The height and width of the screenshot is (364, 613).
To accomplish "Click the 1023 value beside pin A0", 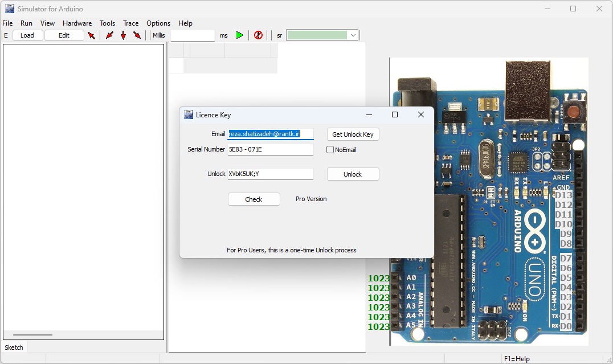I will coord(378,279).
